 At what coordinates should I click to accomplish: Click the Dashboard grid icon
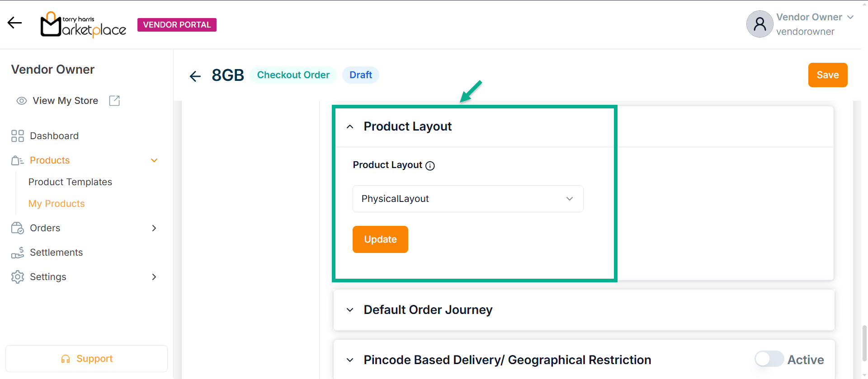[x=18, y=136]
